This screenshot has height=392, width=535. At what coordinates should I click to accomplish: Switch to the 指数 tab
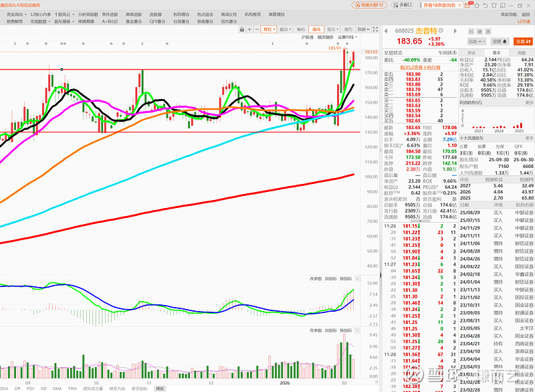[x=522, y=53]
